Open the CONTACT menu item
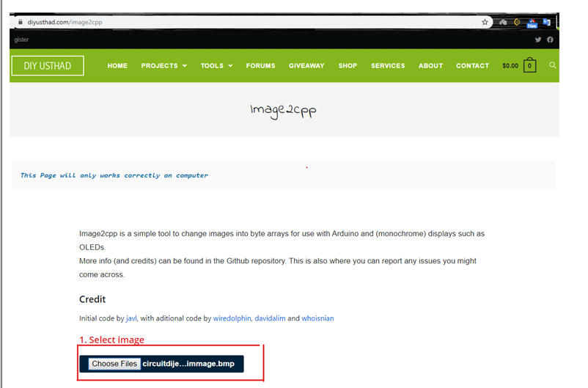This screenshot has width=588, height=388. [472, 66]
